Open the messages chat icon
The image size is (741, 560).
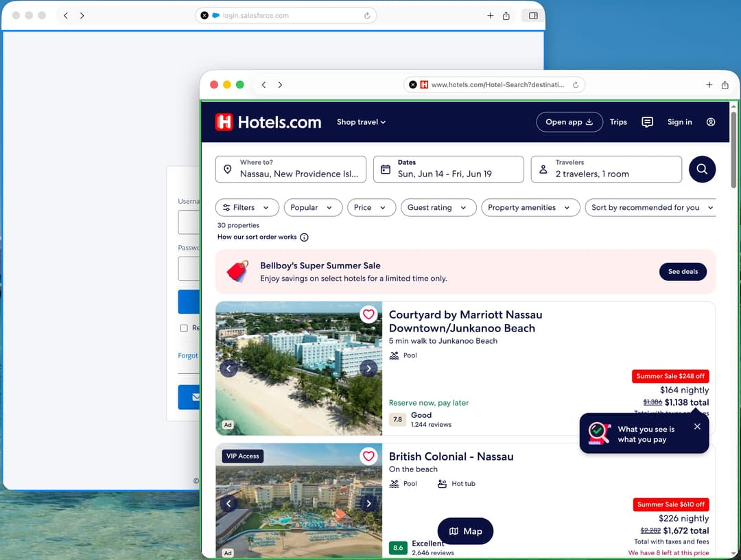click(x=647, y=122)
